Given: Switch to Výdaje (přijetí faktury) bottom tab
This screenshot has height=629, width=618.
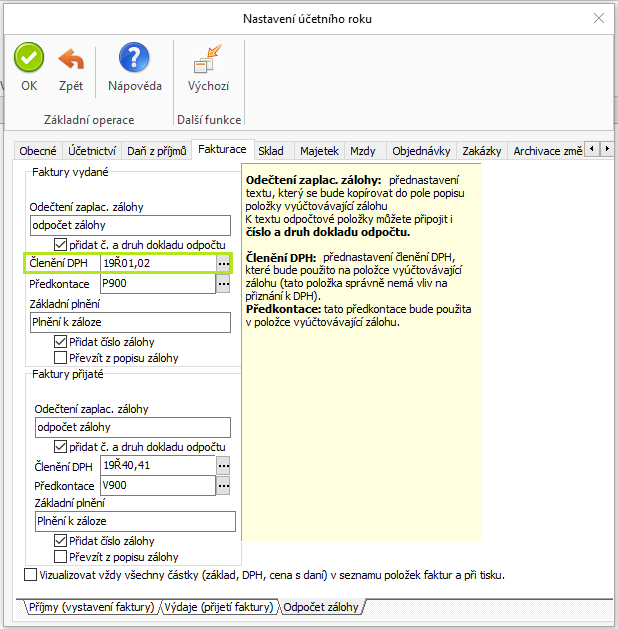Looking at the screenshot, I should coord(219,607).
